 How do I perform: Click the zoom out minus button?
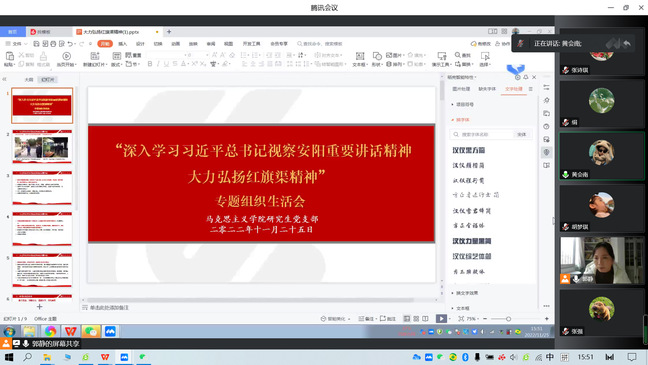pyautogui.click(x=485, y=319)
